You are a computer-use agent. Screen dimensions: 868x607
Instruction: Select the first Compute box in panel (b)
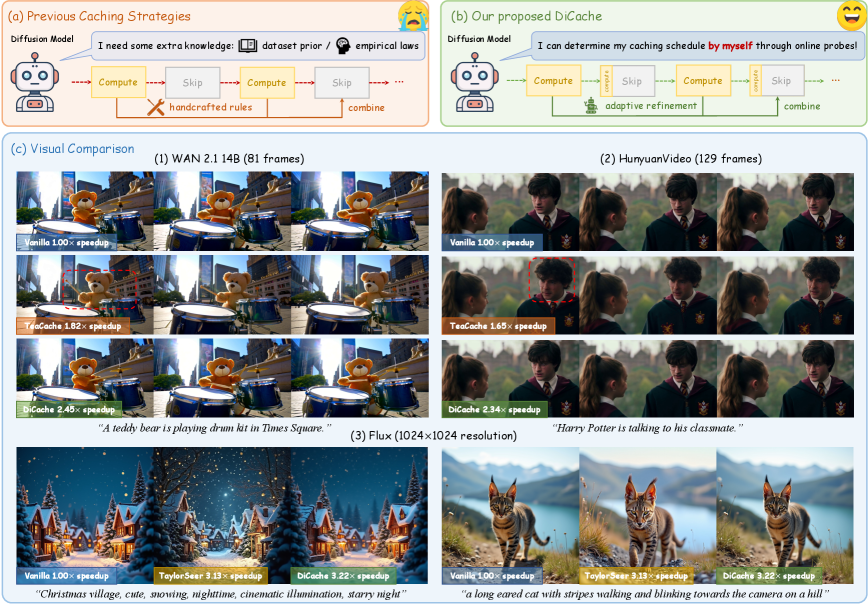pos(553,80)
